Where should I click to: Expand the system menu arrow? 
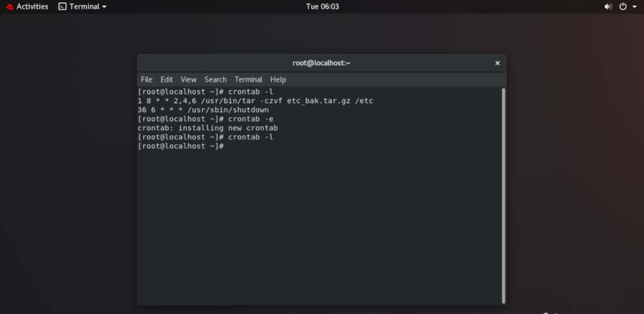(x=634, y=6)
